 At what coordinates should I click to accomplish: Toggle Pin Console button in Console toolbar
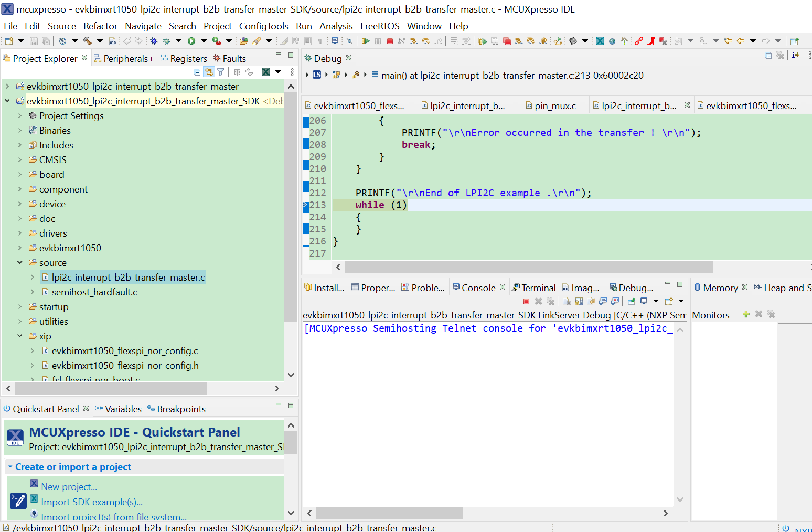coord(631,301)
